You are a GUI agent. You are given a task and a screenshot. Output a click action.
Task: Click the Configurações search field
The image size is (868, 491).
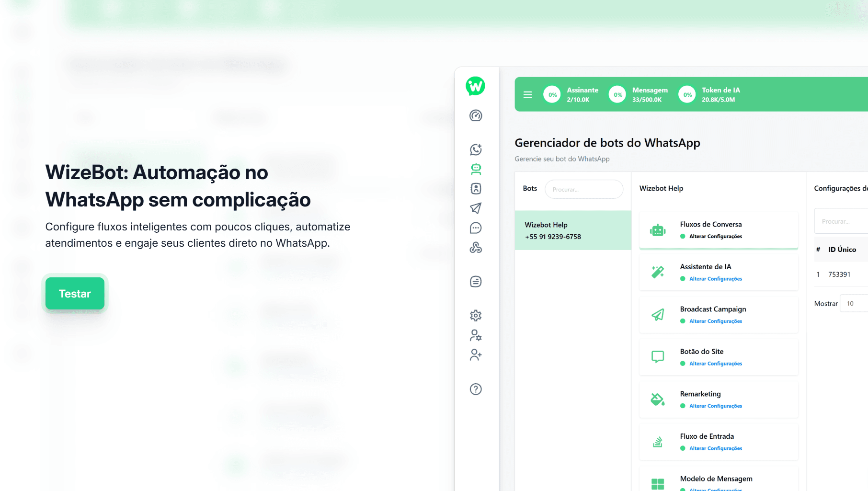[x=841, y=221]
